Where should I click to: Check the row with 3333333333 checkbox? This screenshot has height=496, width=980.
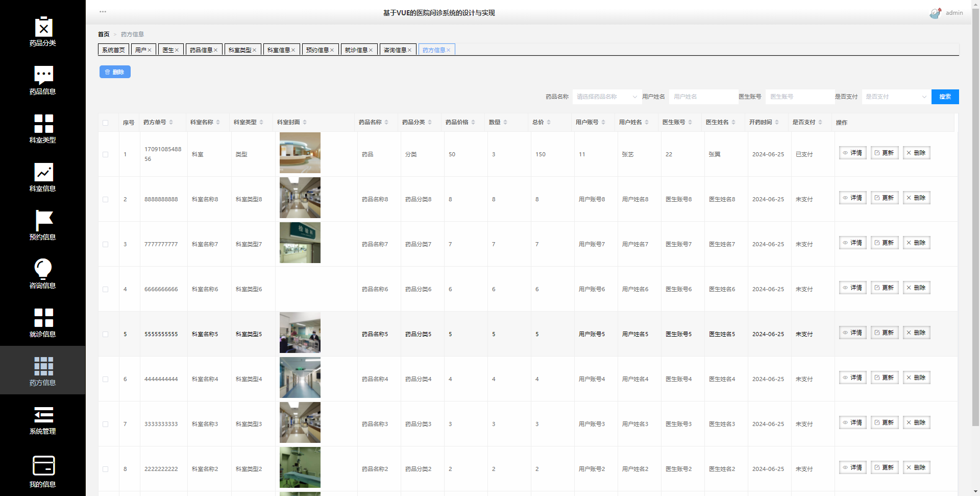click(106, 424)
